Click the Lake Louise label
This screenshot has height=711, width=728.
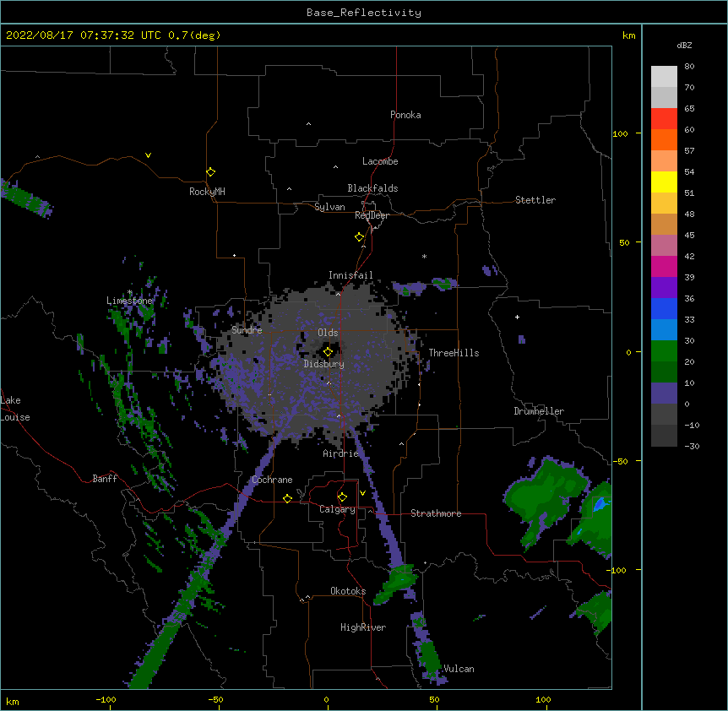(15, 409)
